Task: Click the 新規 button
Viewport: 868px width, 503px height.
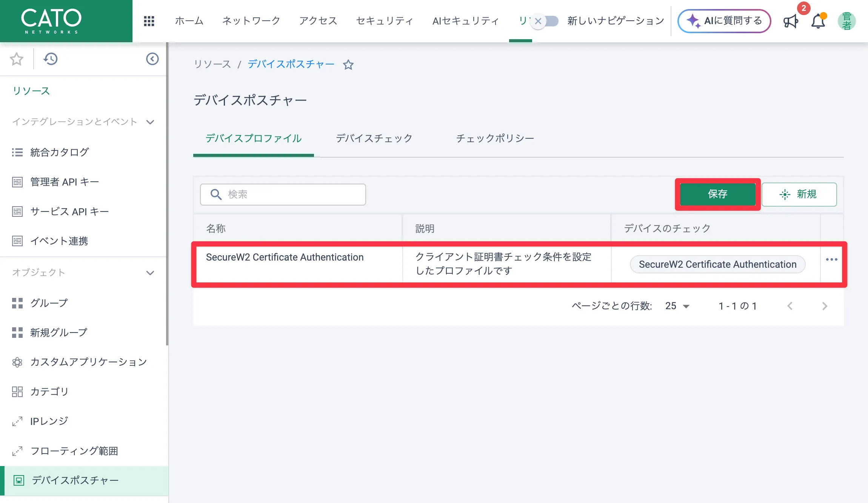Action: click(x=799, y=194)
